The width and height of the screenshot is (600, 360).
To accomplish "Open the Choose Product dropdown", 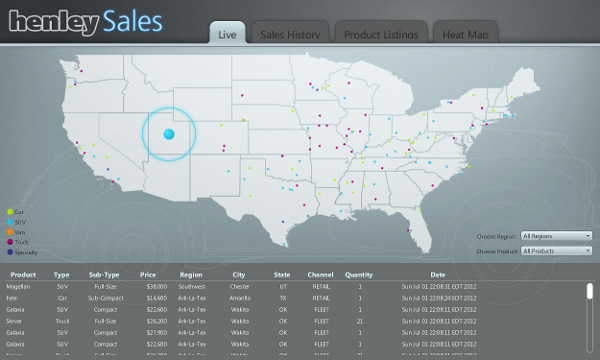I will click(x=556, y=251).
